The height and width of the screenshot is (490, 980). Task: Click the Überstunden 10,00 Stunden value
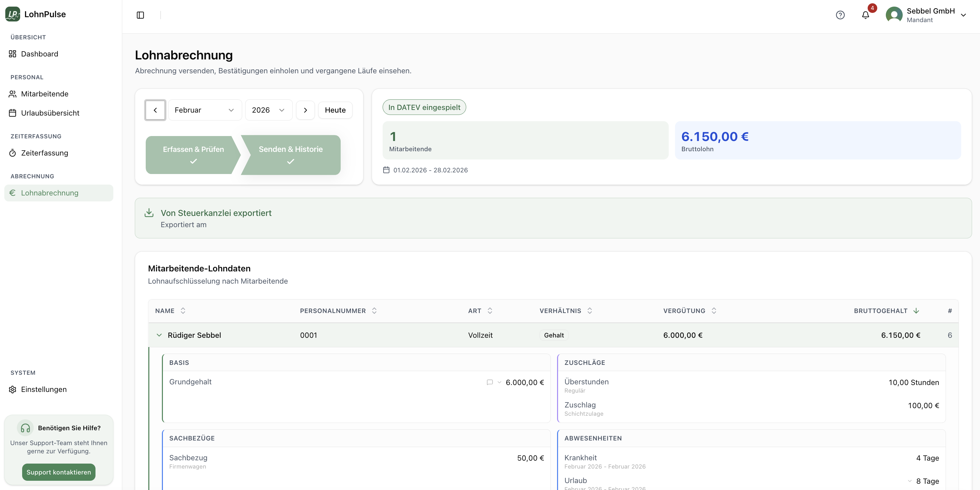pyautogui.click(x=914, y=382)
